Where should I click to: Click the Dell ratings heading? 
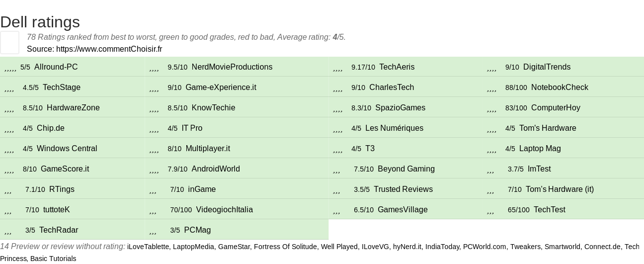(x=40, y=22)
